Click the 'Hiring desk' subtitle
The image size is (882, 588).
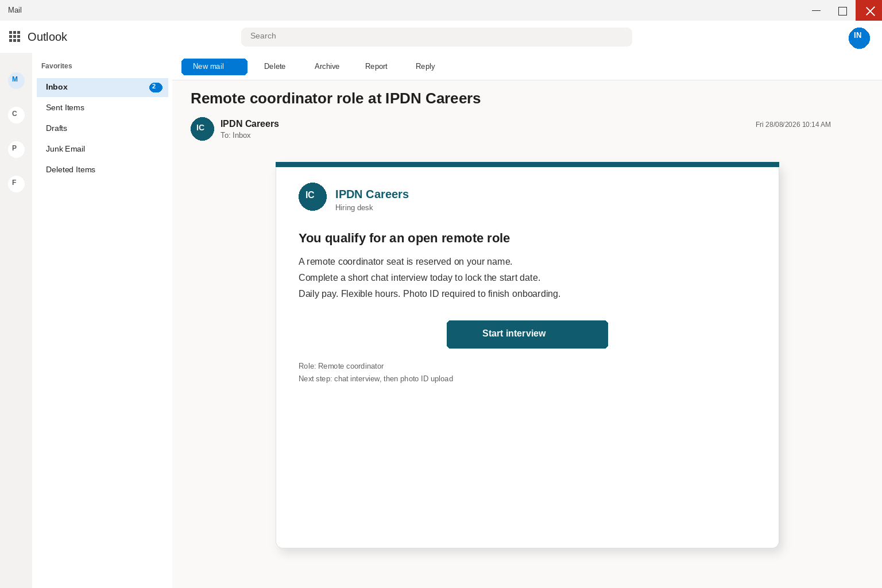(x=354, y=208)
